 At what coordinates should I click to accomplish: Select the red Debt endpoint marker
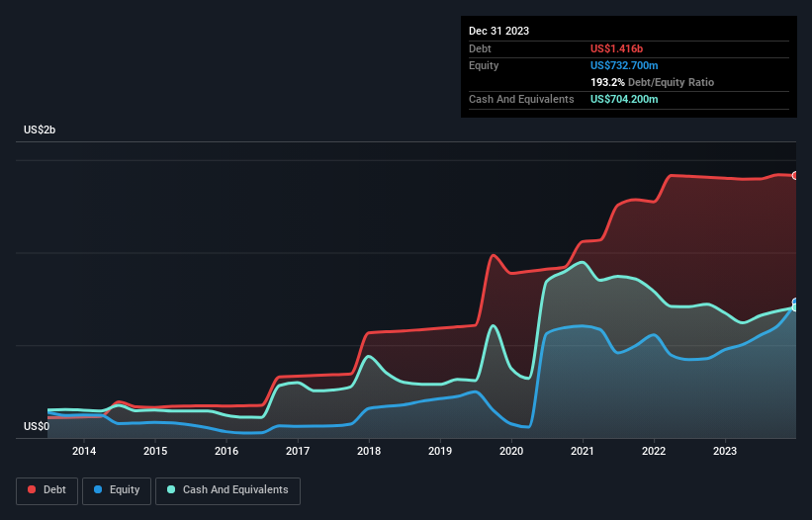coord(795,176)
